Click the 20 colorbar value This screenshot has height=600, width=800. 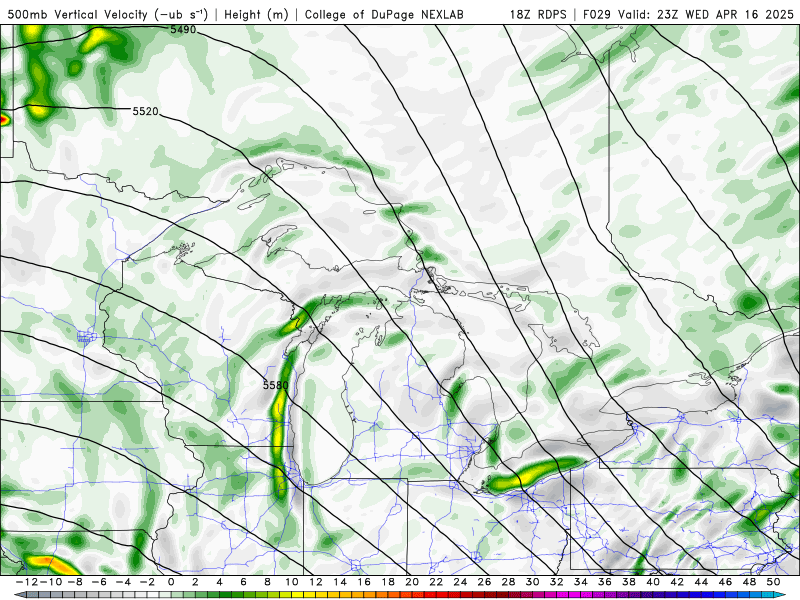click(412, 582)
